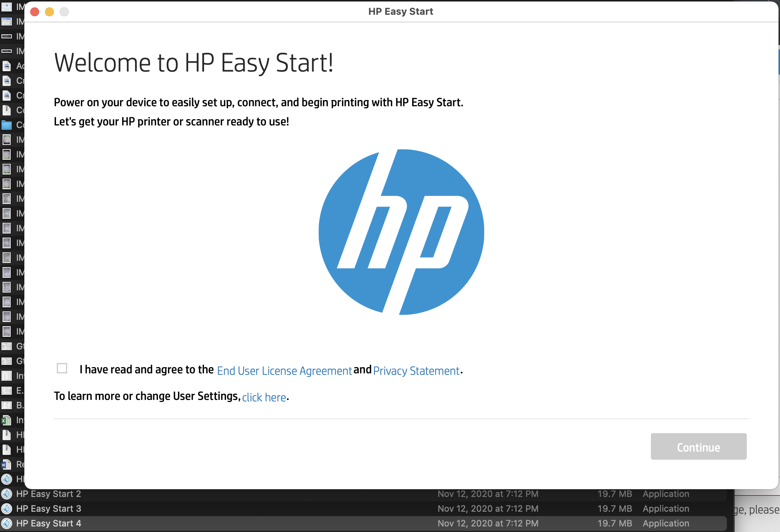The height and width of the screenshot is (532, 780).
Task: Minimize the HP Easy Start window
Action: (x=49, y=12)
